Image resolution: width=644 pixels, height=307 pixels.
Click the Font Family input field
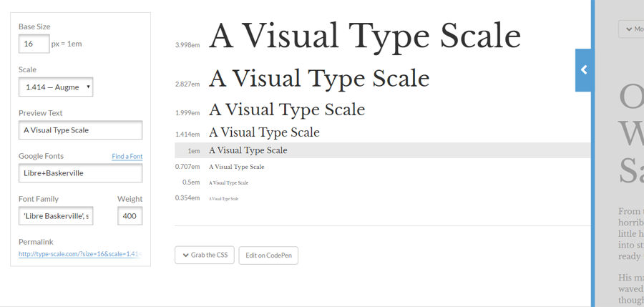pos(56,216)
